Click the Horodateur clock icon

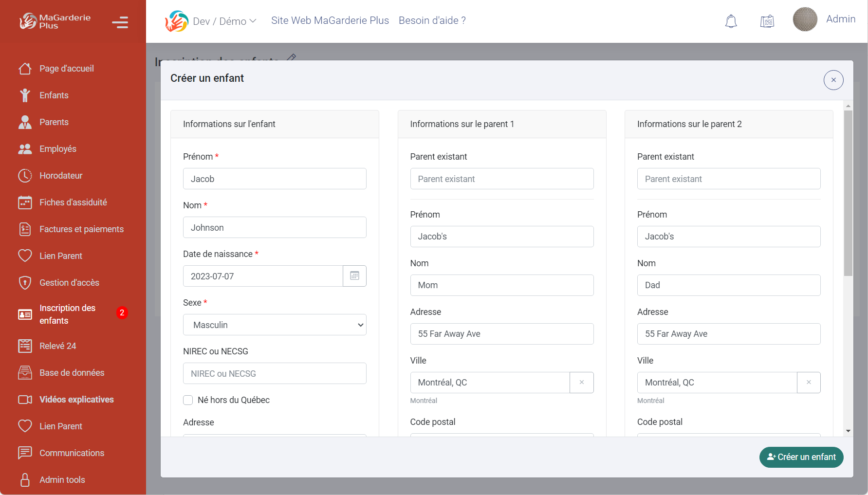pos(25,176)
